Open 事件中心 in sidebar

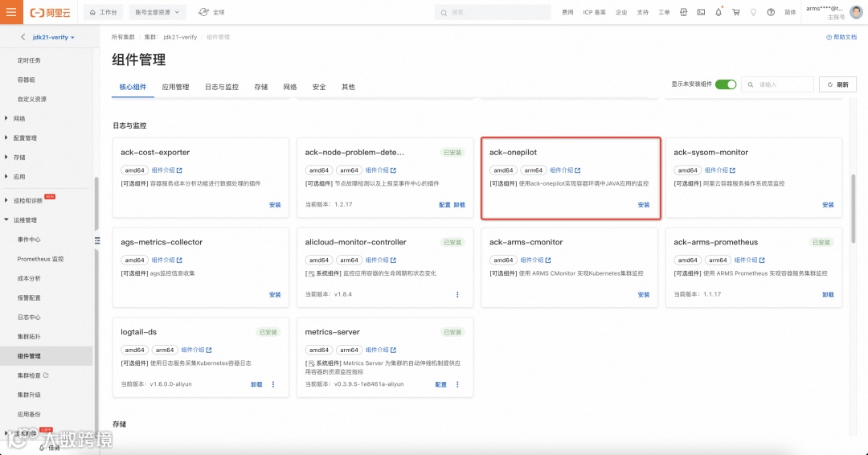click(x=29, y=240)
